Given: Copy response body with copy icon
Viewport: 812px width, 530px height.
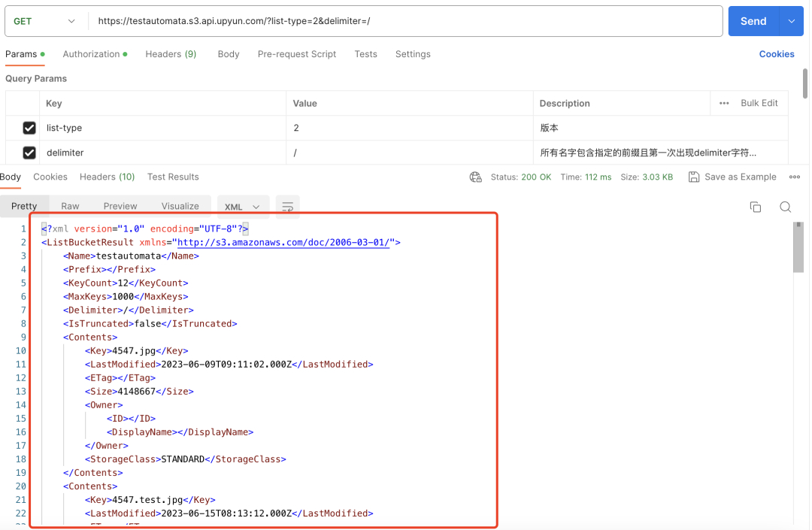Looking at the screenshot, I should coord(755,207).
